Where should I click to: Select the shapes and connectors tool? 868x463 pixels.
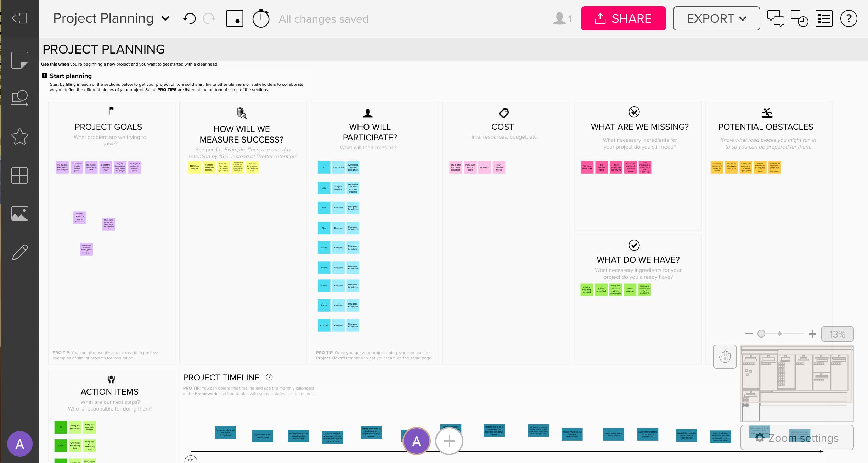click(x=19, y=98)
